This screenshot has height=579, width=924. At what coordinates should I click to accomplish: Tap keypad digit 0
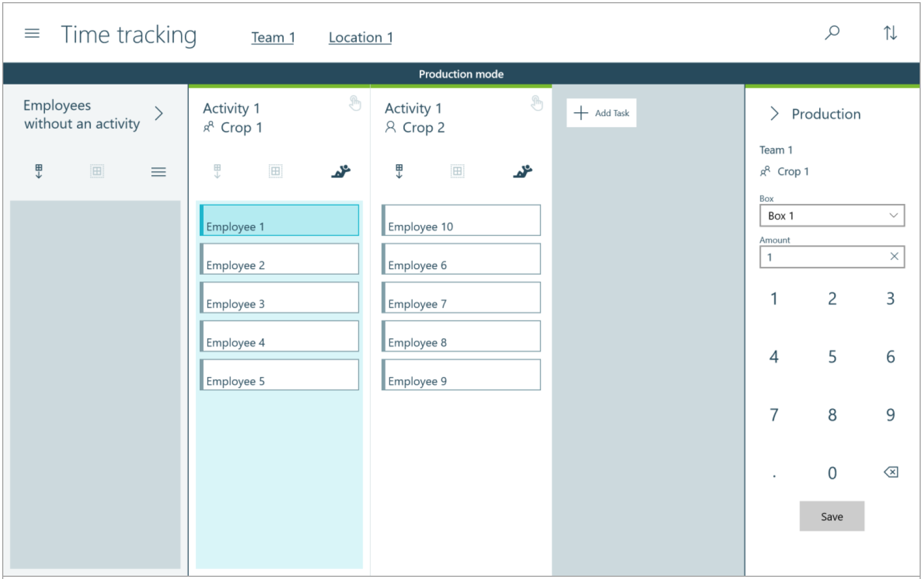832,473
